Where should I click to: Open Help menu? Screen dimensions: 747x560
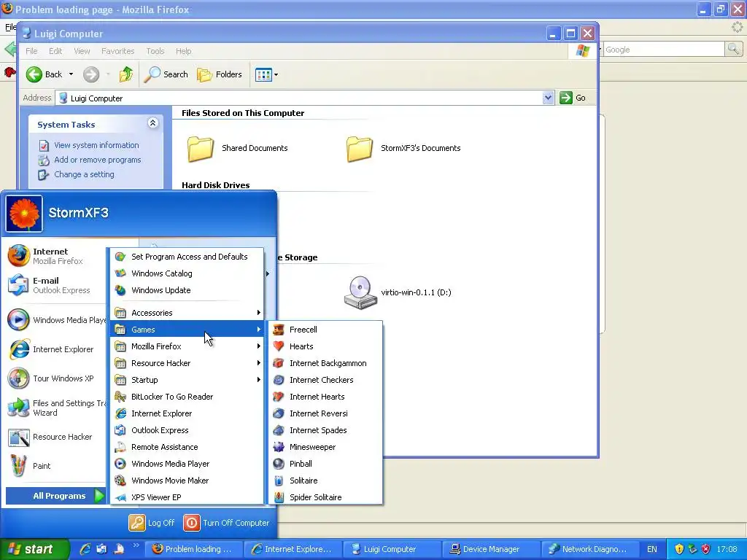tap(183, 51)
